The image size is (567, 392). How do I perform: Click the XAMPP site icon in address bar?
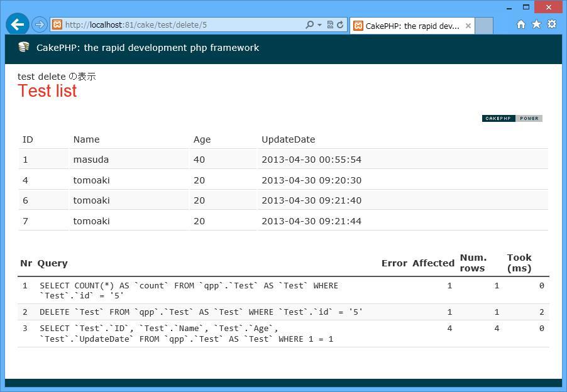click(x=57, y=25)
